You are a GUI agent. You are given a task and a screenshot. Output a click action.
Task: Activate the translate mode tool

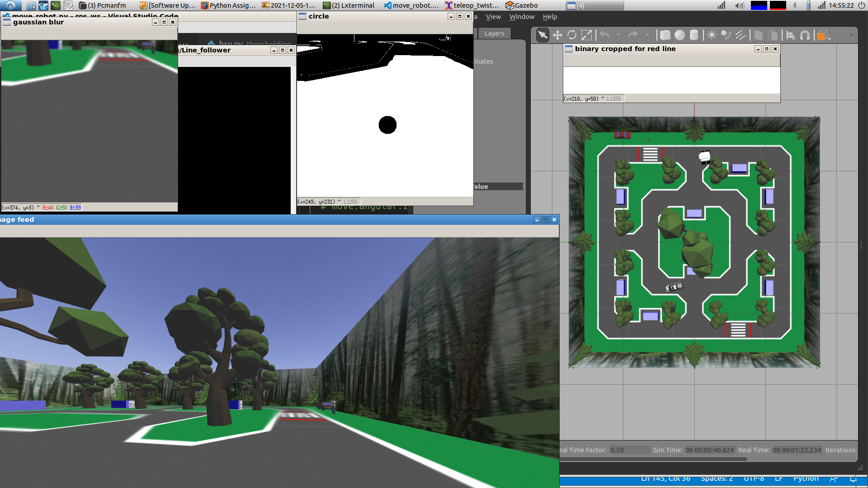pyautogui.click(x=557, y=35)
